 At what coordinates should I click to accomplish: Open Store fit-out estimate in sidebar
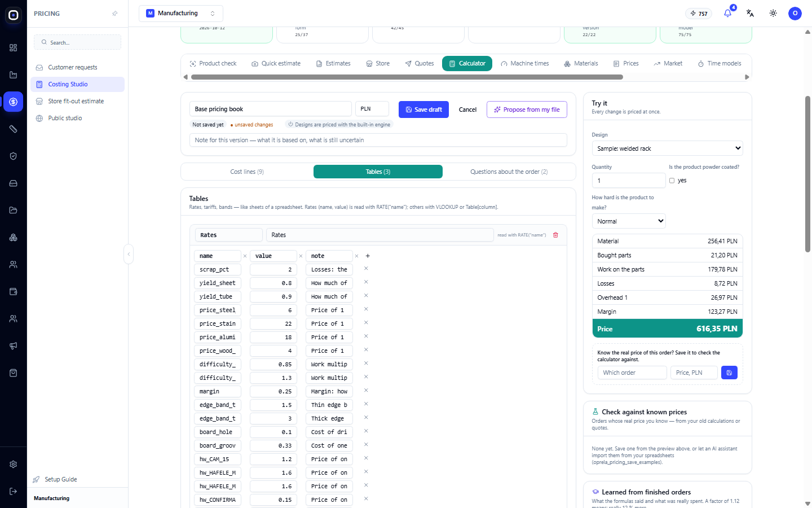click(x=77, y=101)
